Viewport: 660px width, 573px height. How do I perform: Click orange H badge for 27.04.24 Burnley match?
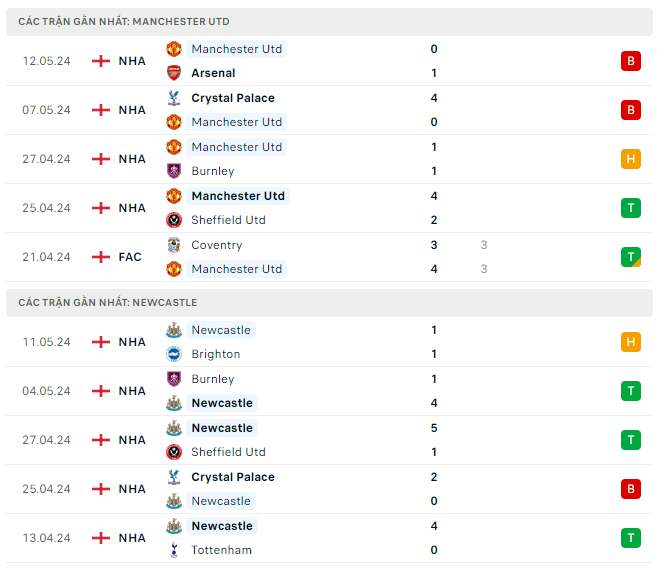coord(630,159)
